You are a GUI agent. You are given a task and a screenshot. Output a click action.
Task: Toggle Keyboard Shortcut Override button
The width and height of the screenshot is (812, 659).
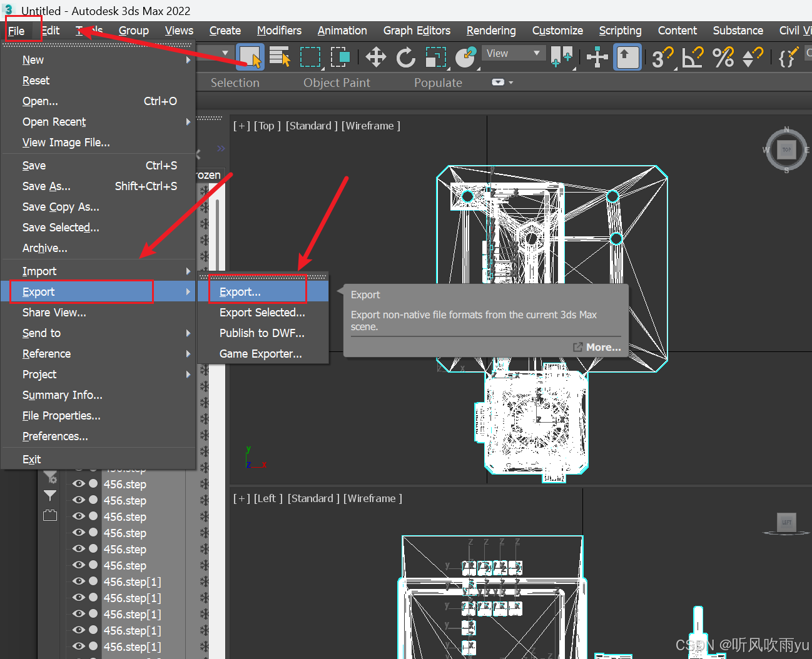coord(627,57)
